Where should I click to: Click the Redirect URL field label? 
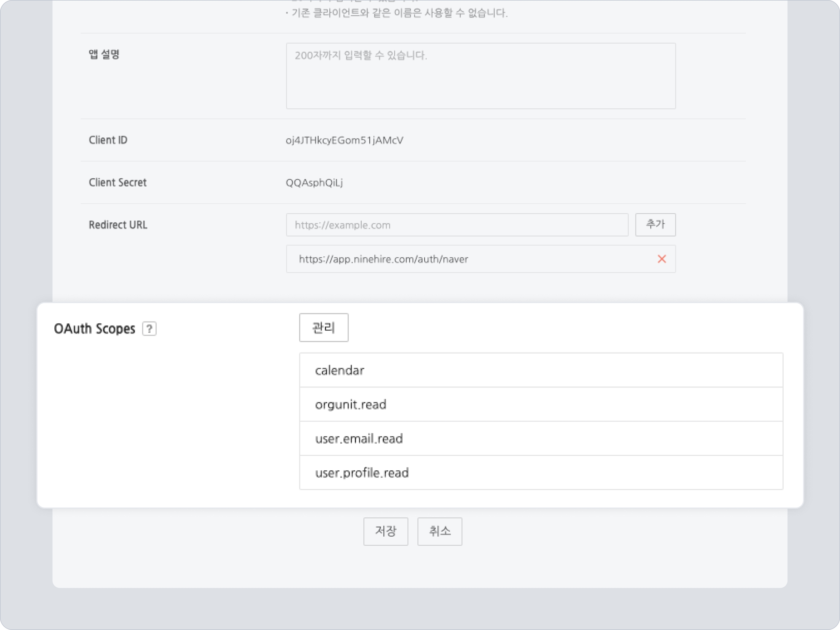point(118,225)
